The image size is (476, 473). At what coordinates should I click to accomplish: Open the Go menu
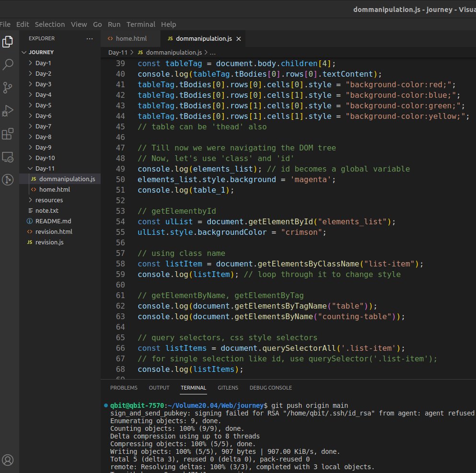pyautogui.click(x=97, y=24)
